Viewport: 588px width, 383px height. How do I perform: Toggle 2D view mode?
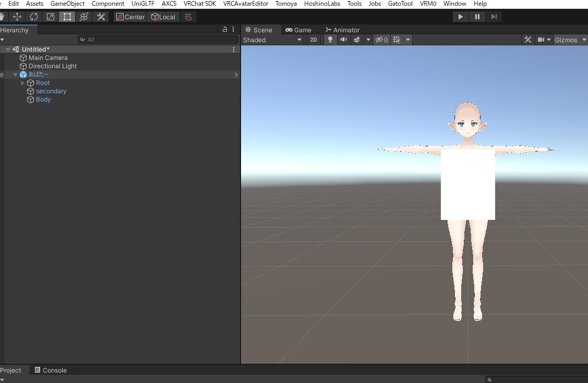tap(313, 39)
